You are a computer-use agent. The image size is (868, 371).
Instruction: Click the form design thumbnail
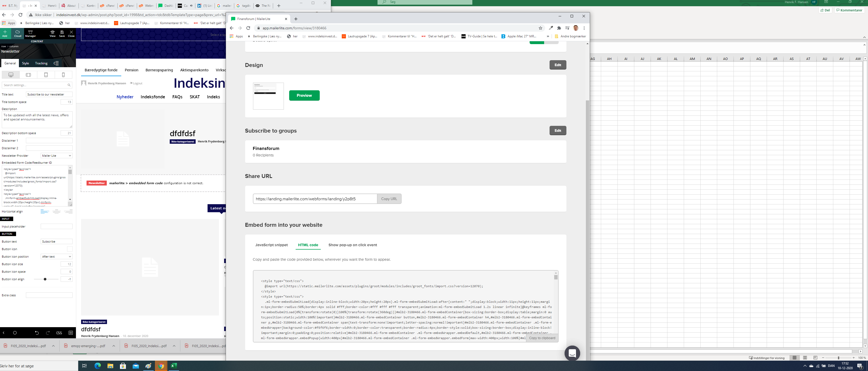268,96
